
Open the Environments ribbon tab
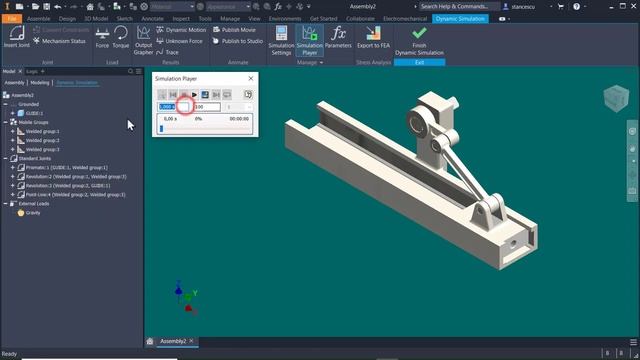285,19
